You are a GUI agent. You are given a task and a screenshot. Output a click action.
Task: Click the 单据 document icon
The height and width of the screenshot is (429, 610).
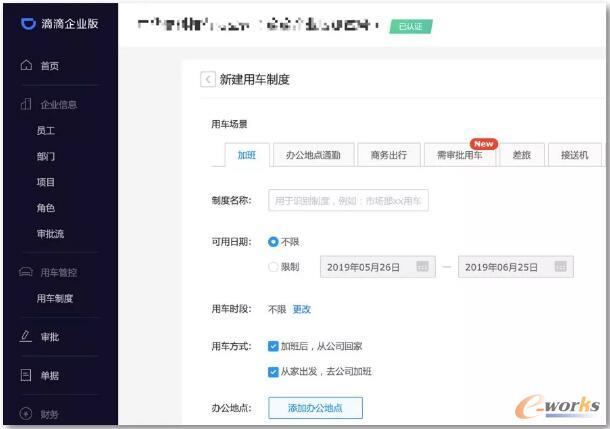tap(26, 375)
